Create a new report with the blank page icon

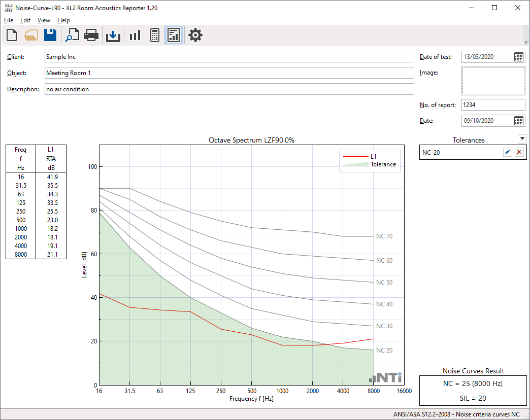point(12,35)
